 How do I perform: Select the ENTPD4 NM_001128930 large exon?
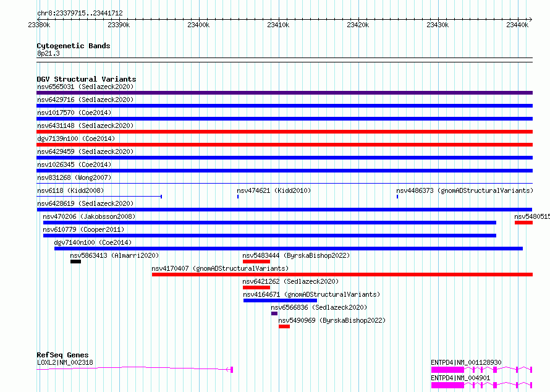click(447, 370)
